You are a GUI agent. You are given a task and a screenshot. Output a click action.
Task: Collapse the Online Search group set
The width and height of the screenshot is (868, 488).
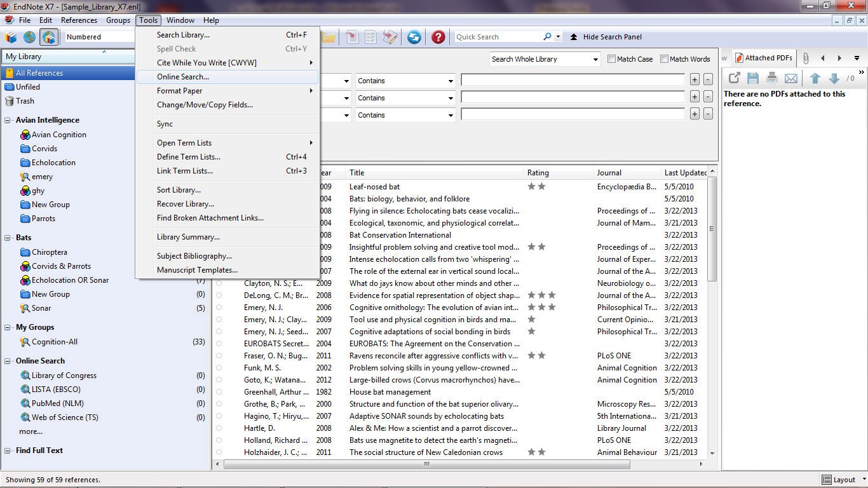pos(8,361)
